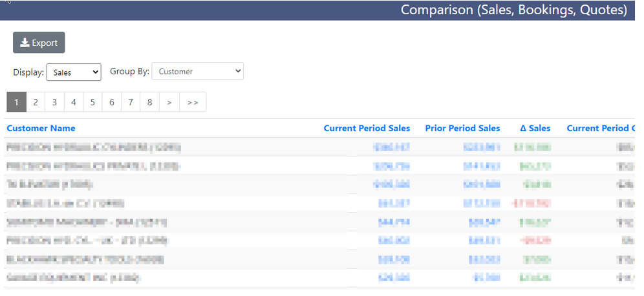Open the Group By Customer dropdown
Screen dimensions: 644x296
[198, 71]
